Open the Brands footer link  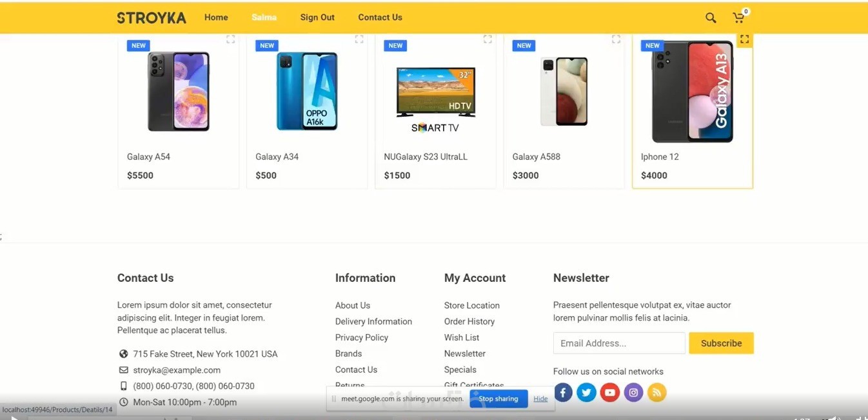coord(348,354)
